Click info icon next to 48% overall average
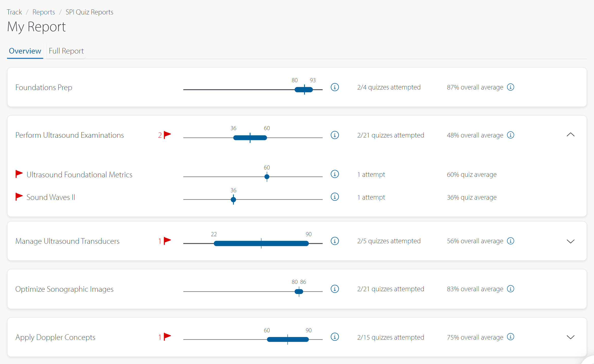This screenshot has height=364, width=594. coord(510,135)
